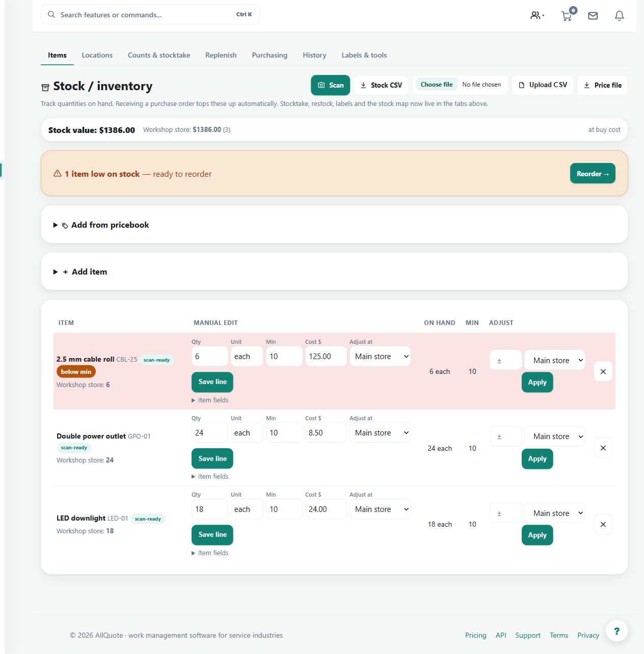Download the Price file
644x654 pixels.
(x=603, y=85)
